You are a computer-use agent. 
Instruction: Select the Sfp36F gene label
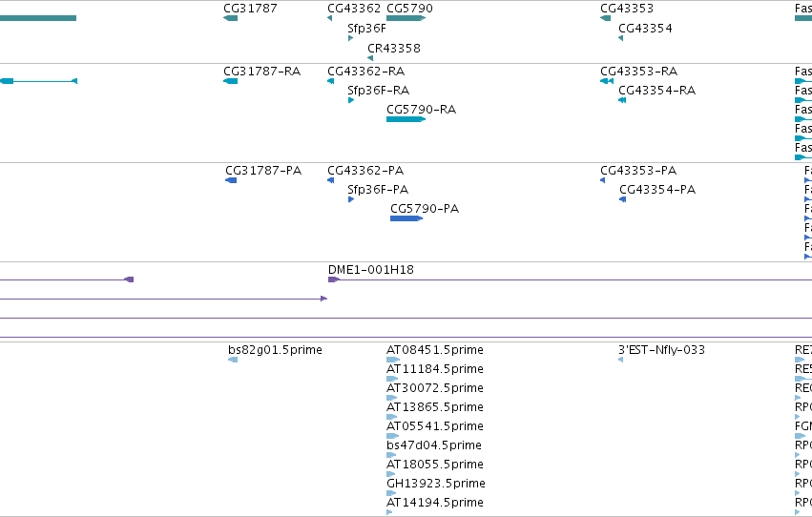[366, 29]
